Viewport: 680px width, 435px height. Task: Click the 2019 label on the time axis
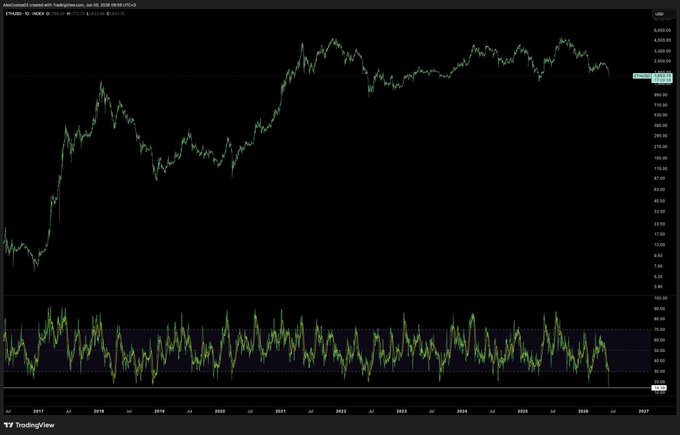point(159,411)
